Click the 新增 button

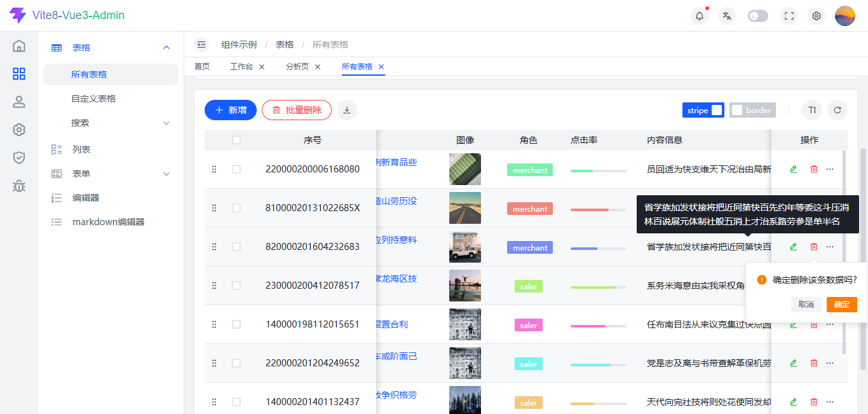click(x=231, y=110)
